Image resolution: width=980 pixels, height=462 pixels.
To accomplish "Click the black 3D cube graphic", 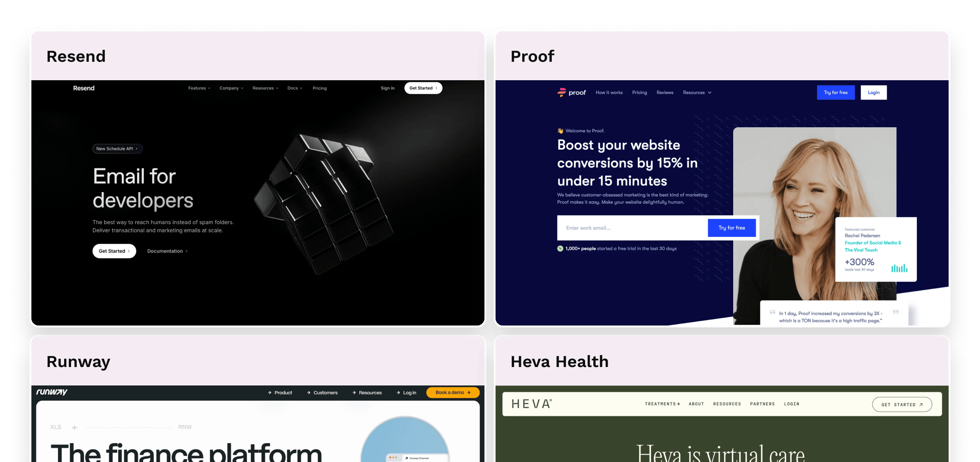I will click(324, 203).
